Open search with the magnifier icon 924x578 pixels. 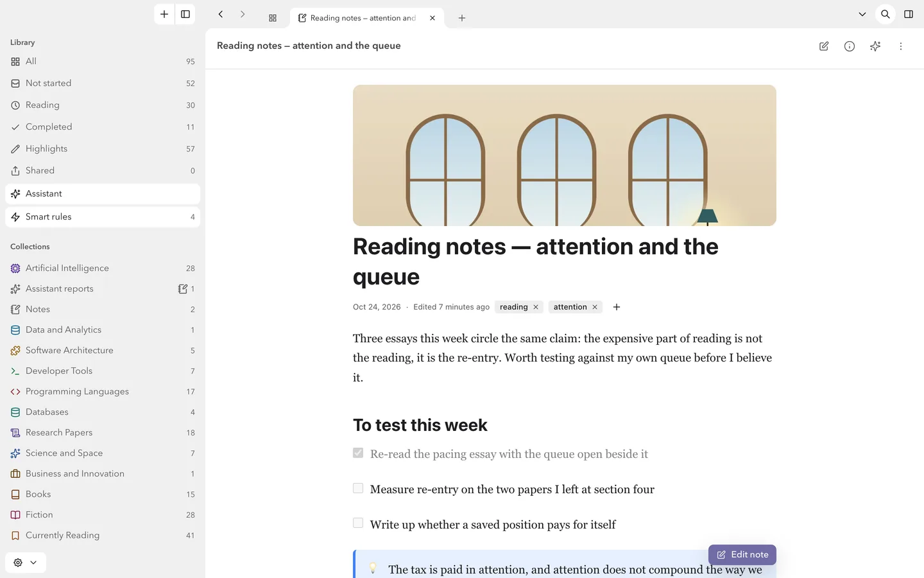point(886,14)
